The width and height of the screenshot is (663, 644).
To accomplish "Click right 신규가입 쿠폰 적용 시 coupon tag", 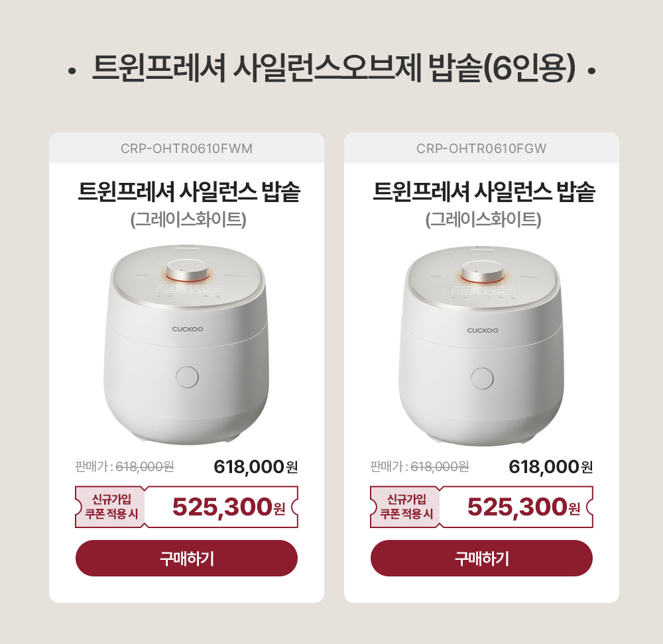I will pyautogui.click(x=406, y=507).
